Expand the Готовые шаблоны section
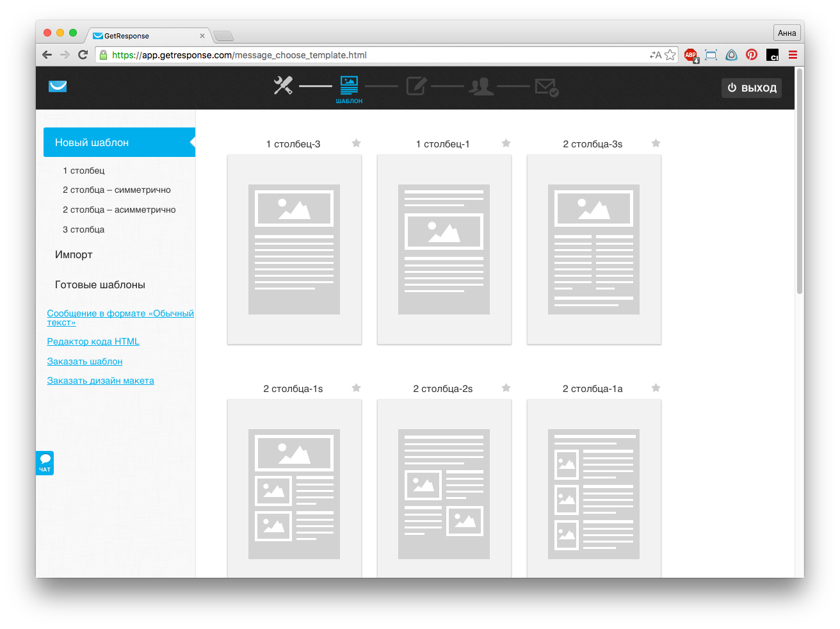This screenshot has height=629, width=840. 100,285
